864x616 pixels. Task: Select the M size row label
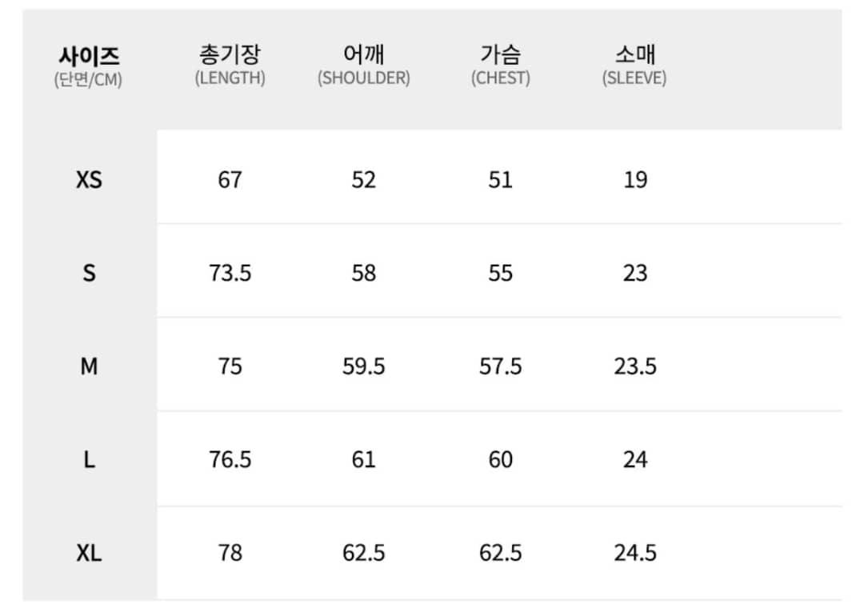89,366
